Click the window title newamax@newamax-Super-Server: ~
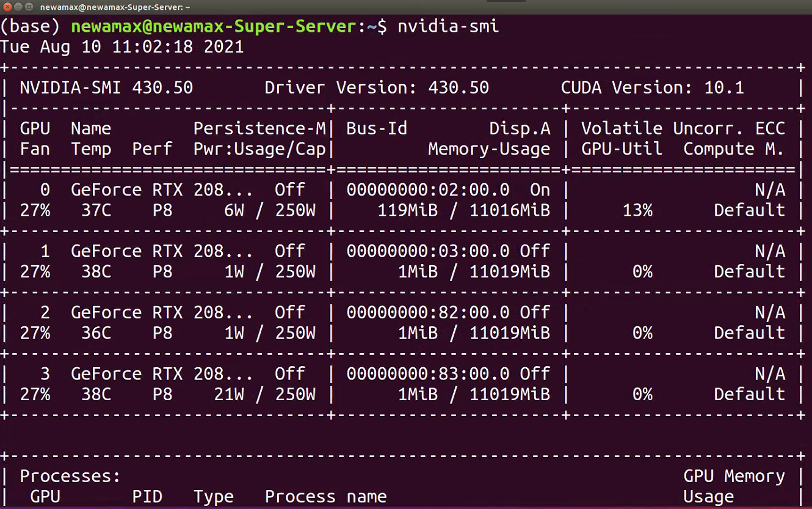This screenshot has width=812, height=509. 115,7
